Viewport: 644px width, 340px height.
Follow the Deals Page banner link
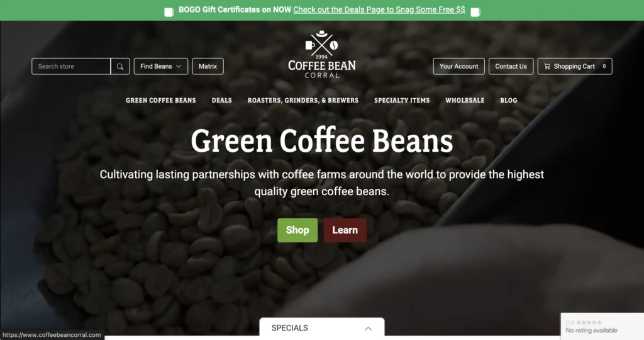(379, 10)
